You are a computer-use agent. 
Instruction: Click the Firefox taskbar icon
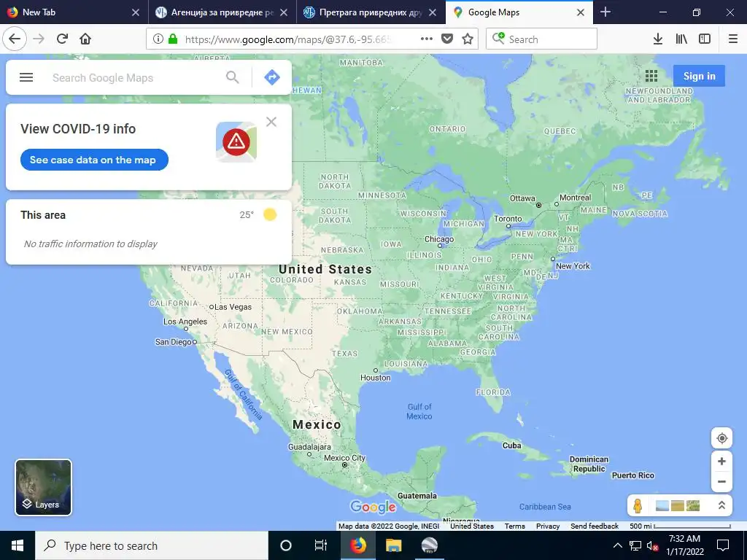coord(357,545)
